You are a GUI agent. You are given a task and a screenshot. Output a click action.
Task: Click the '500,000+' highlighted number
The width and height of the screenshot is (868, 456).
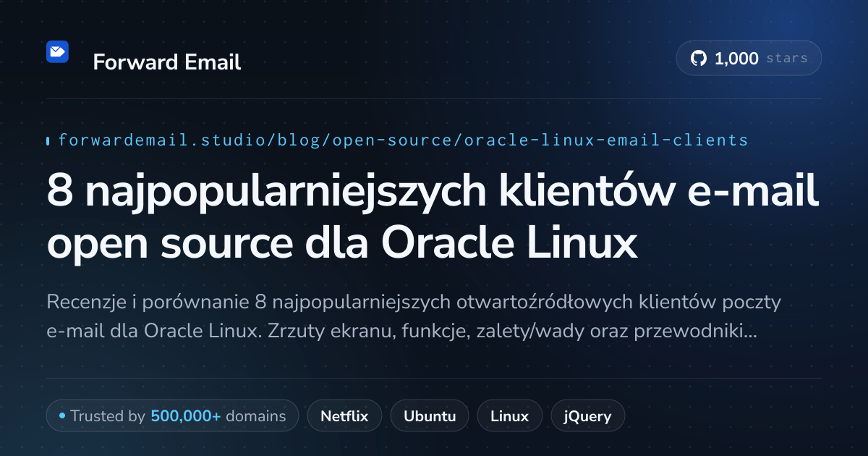[x=186, y=416]
